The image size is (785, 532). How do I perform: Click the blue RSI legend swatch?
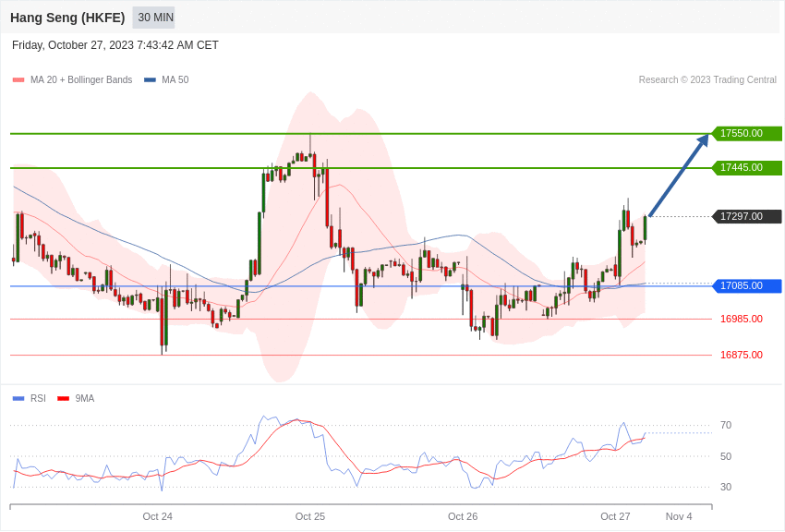tap(18, 399)
